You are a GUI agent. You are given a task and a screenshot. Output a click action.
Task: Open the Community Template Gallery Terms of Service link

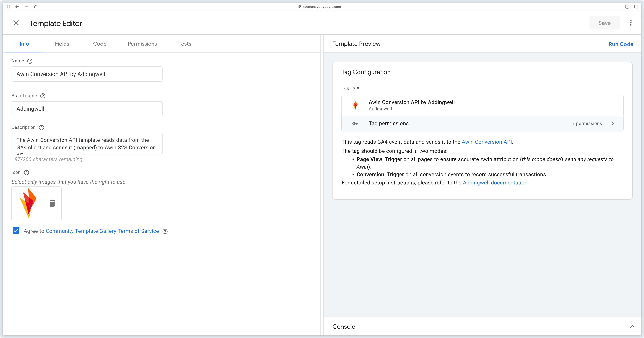pyautogui.click(x=102, y=231)
